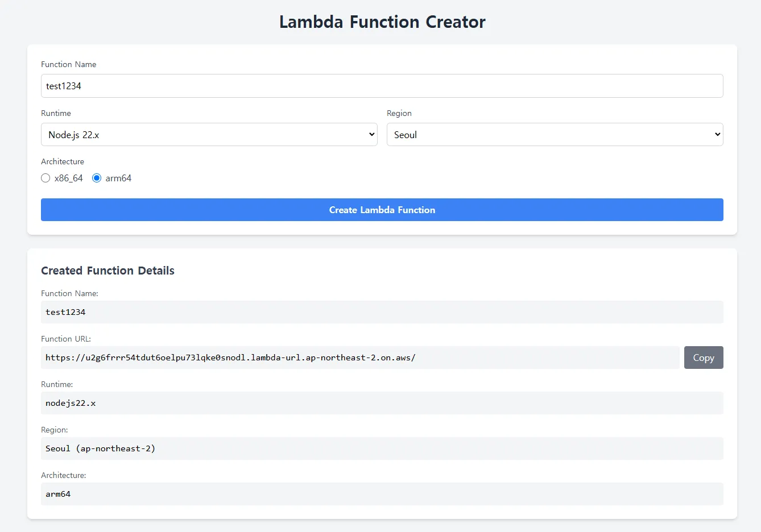Click the 'nodejs22.x' runtime value

tap(71, 403)
